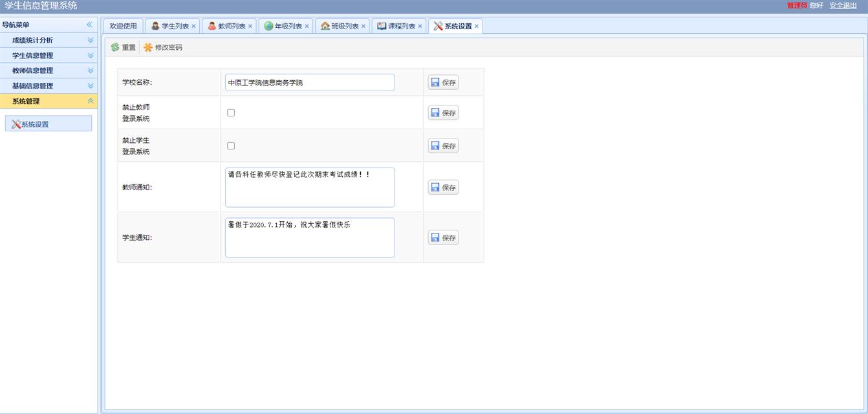The image size is (868, 414).
Task: Click the 管理员 username text
Action: tap(797, 5)
